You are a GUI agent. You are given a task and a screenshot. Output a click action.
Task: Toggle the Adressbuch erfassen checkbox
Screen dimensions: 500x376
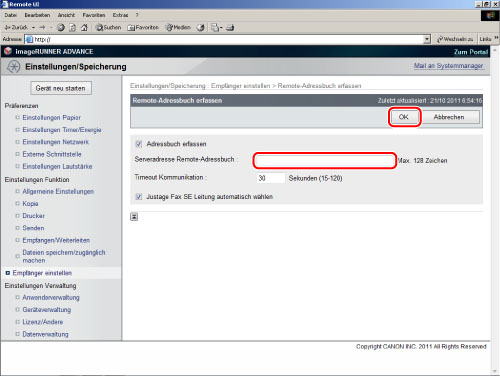(139, 144)
